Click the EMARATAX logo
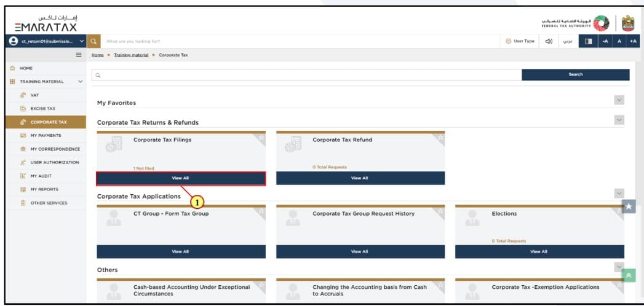This screenshot has height=306, width=644. 46,24
